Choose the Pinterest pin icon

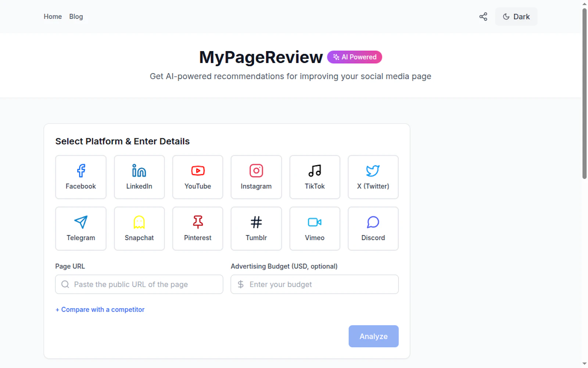point(198,222)
